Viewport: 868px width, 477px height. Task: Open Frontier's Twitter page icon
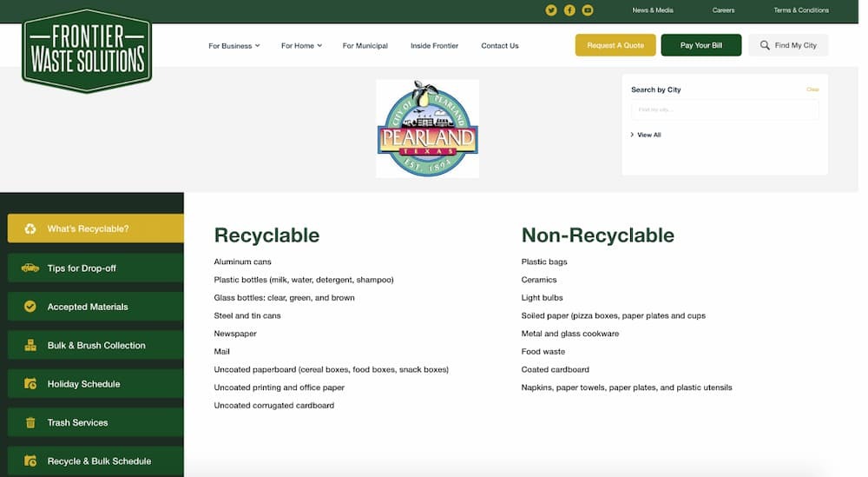pos(550,10)
